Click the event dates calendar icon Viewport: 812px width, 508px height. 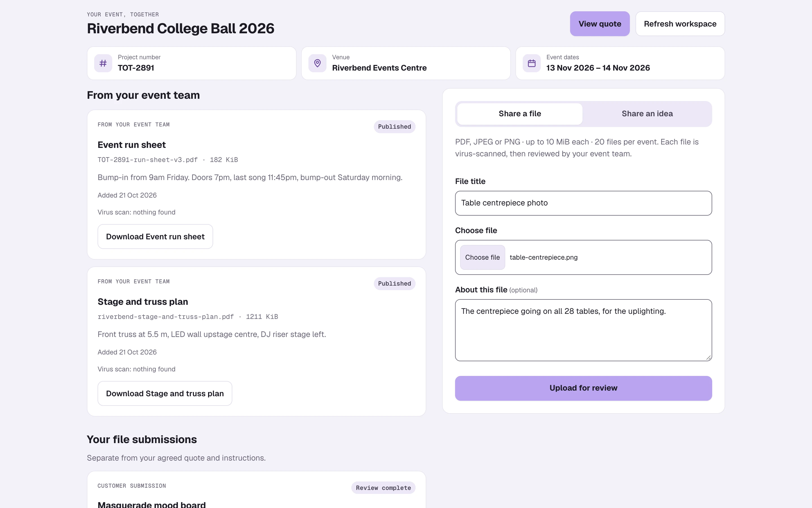pyautogui.click(x=531, y=63)
